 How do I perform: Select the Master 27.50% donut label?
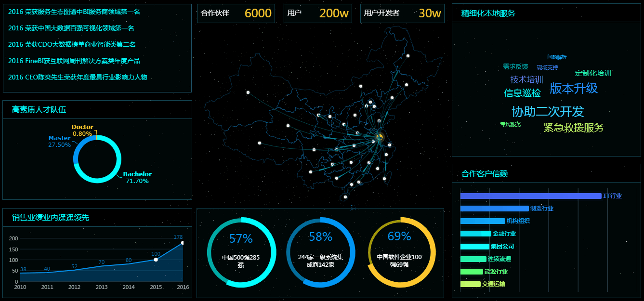(x=59, y=142)
